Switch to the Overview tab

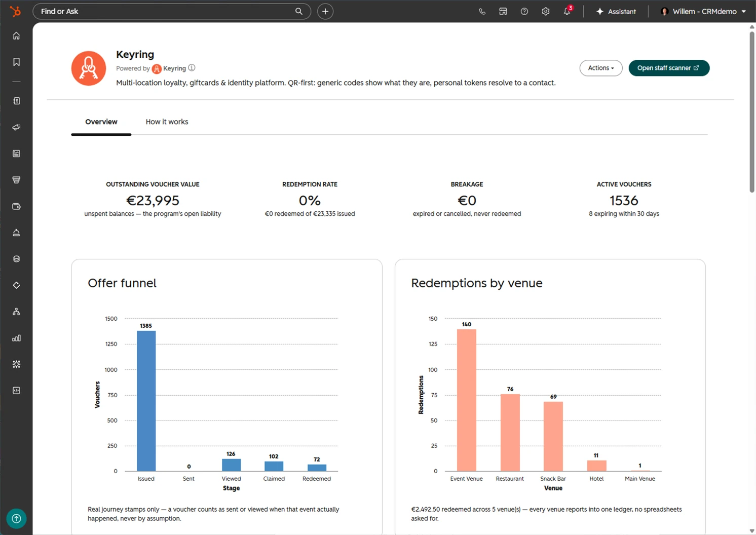tap(101, 122)
